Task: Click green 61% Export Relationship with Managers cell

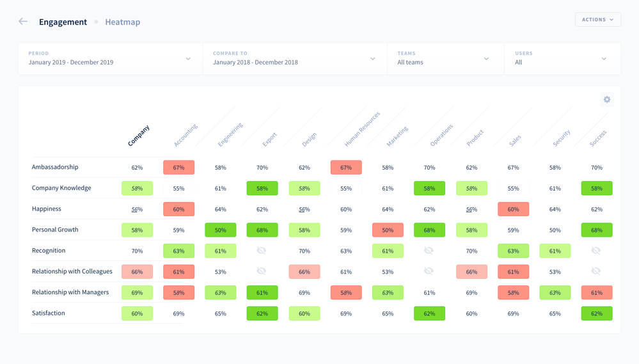Action: point(262,292)
